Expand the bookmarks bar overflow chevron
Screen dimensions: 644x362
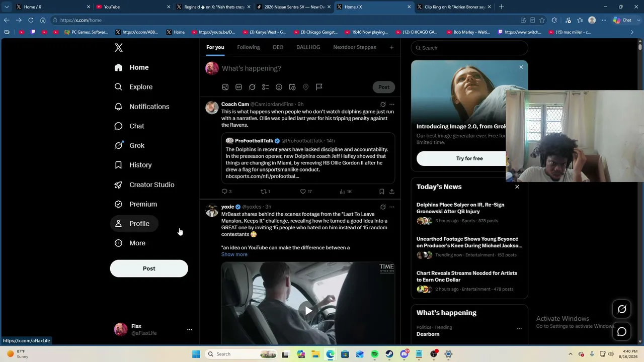[632, 32]
